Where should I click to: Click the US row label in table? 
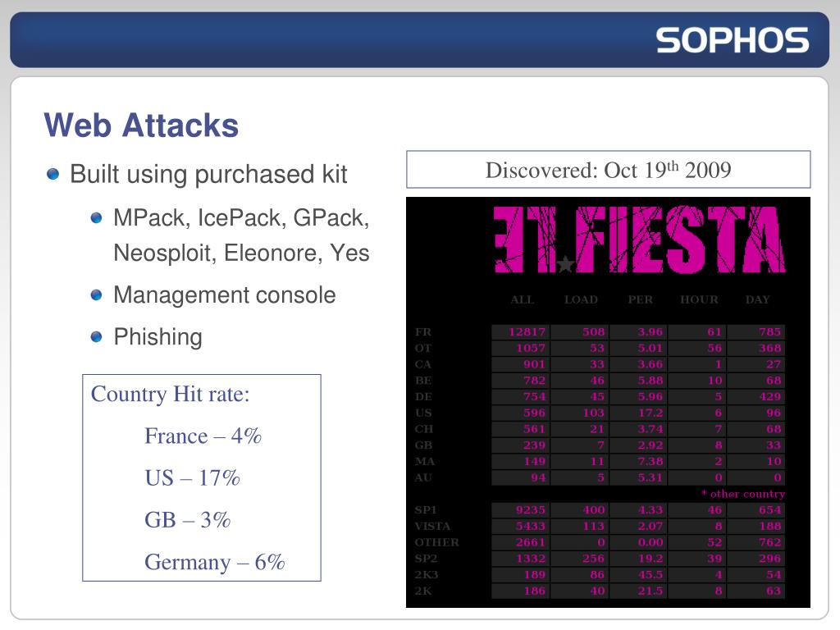[423, 413]
